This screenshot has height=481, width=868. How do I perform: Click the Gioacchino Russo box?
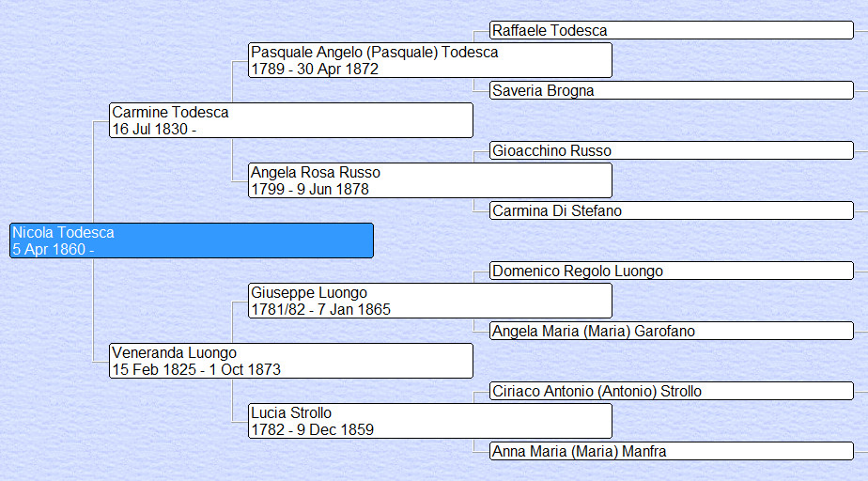pos(671,150)
